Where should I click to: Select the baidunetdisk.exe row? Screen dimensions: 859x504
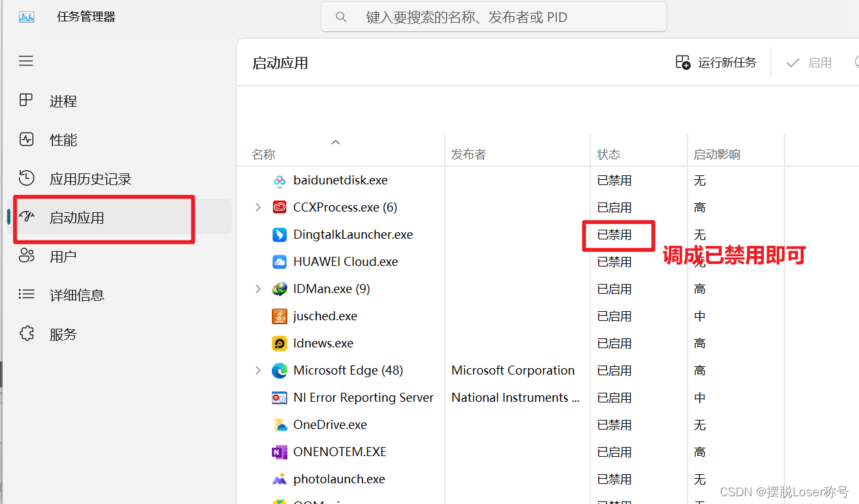click(548, 181)
